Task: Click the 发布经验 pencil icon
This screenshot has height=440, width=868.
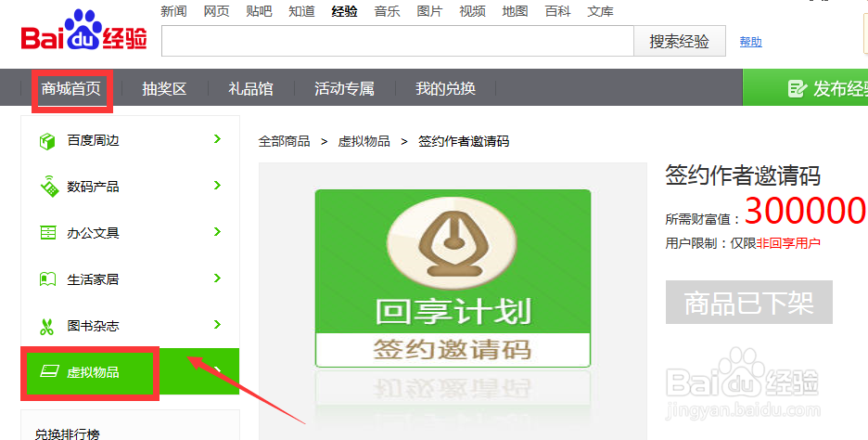Action: 797,88
